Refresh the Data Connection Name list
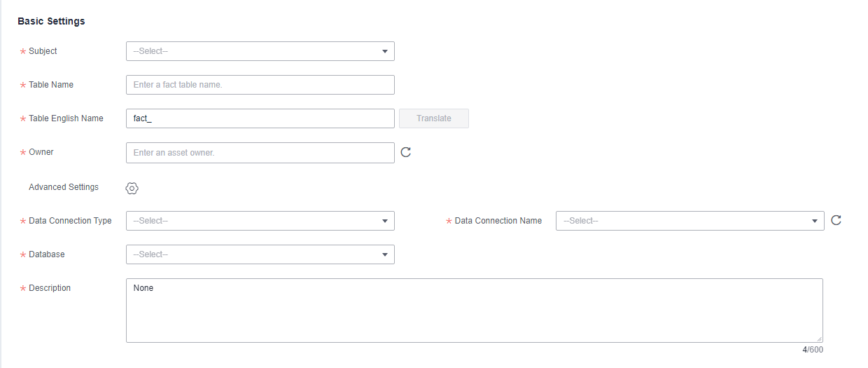The height and width of the screenshot is (368, 868). pyautogui.click(x=836, y=220)
